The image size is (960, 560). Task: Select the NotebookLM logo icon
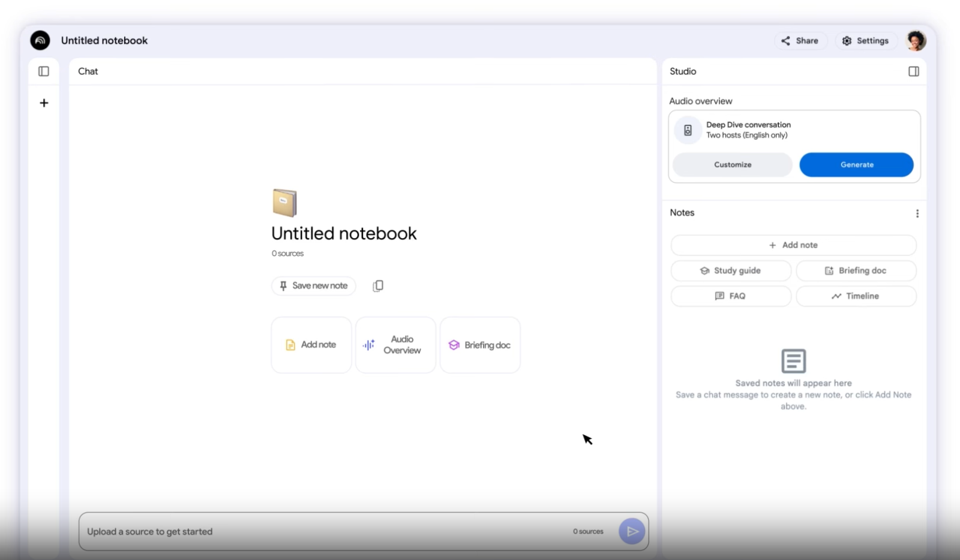[x=40, y=40]
